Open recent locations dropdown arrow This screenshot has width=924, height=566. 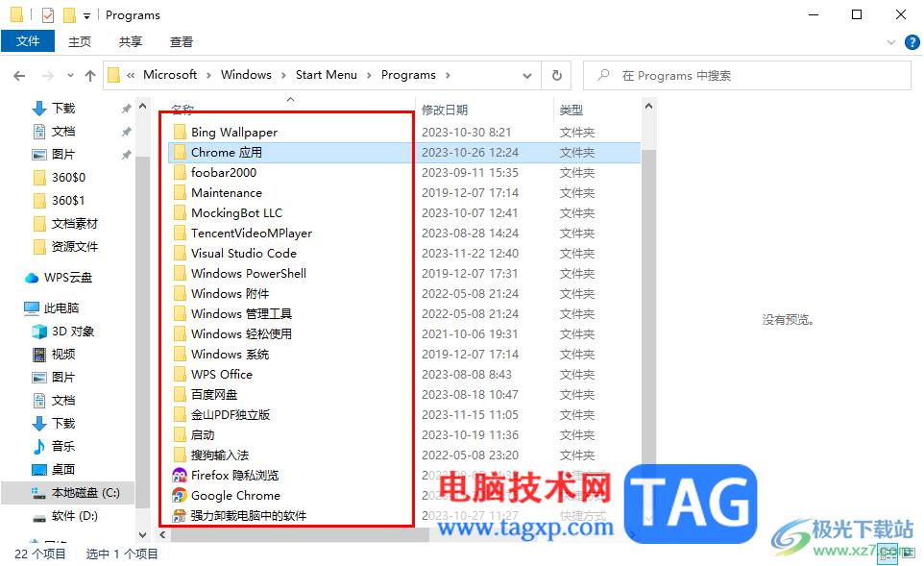pyautogui.click(x=71, y=76)
